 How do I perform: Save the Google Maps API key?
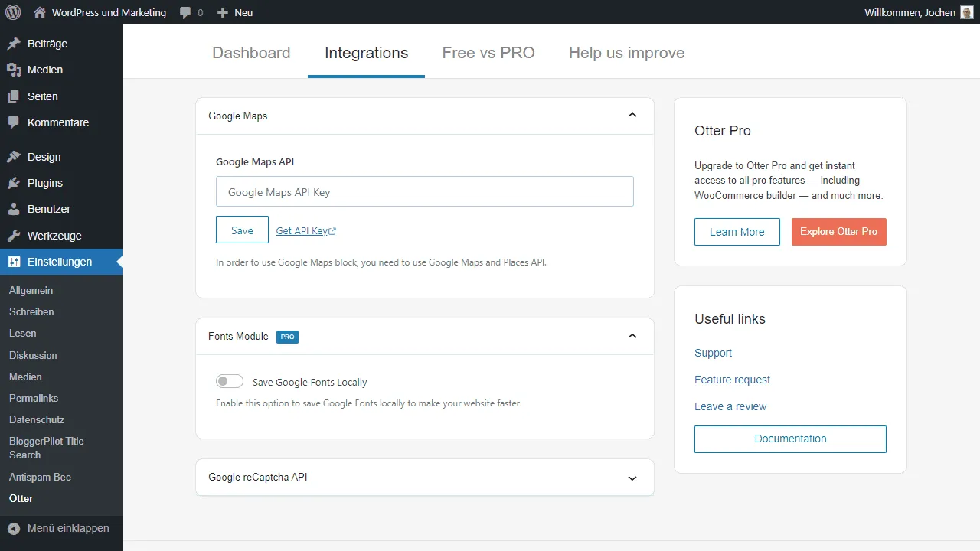coord(242,230)
